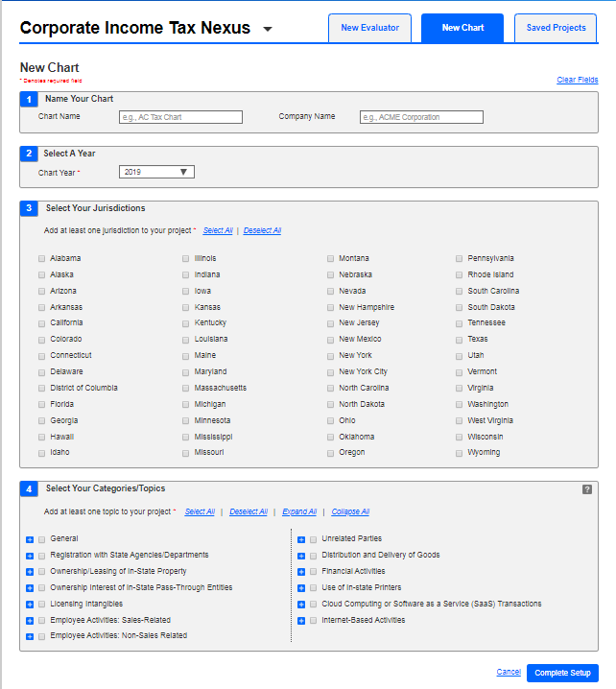Screen dimensions: 616x689
Task: Open Corporate Income Tax Nexus title dropdown
Action: (x=268, y=29)
